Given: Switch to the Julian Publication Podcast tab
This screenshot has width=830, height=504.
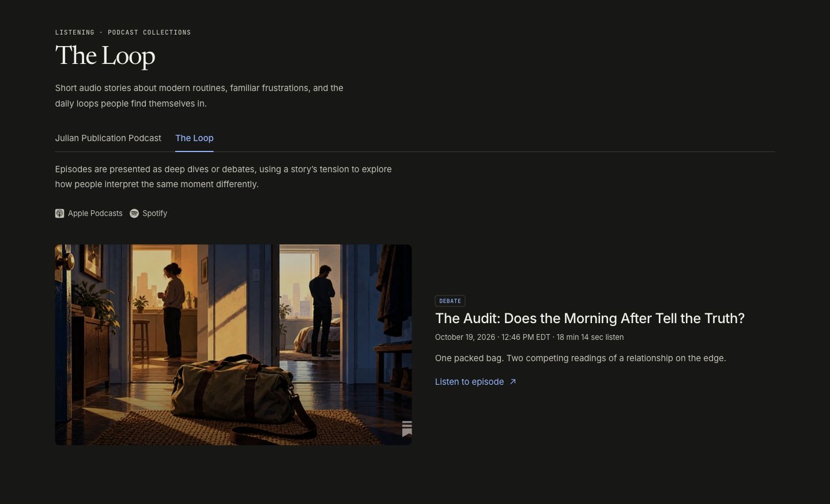Looking at the screenshot, I should click(x=108, y=138).
